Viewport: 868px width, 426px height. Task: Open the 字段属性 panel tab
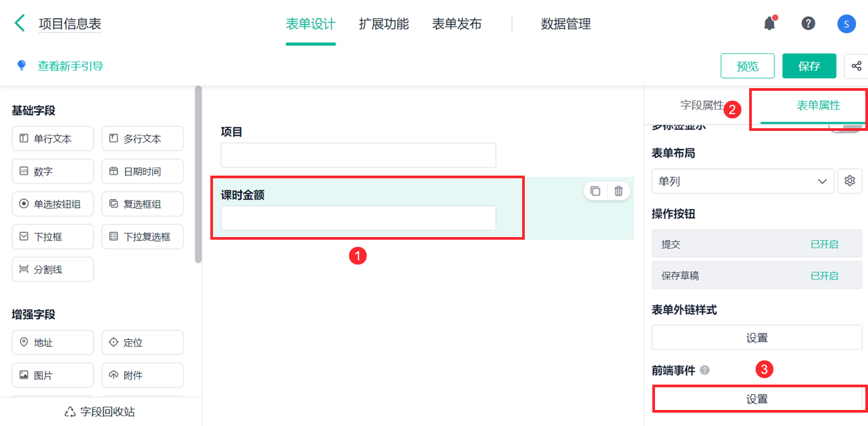(702, 105)
